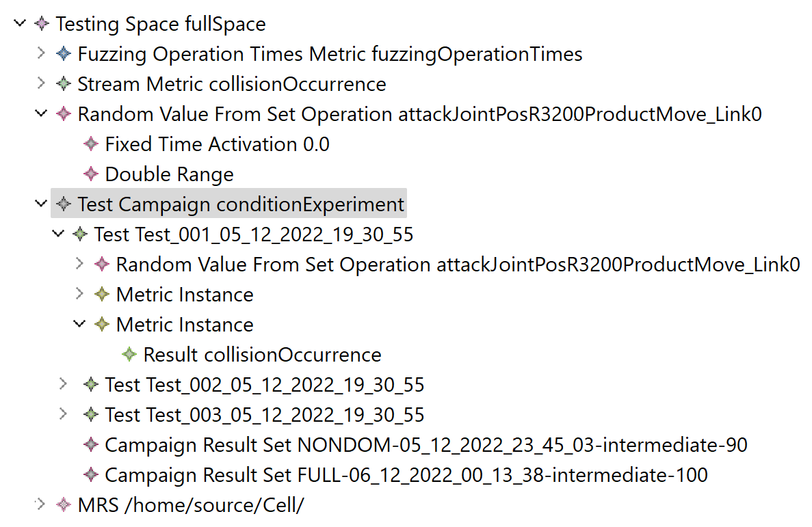The image size is (812, 527).
Task: Select Campaign Result Set FULL intermediate-100
Action: (406, 475)
